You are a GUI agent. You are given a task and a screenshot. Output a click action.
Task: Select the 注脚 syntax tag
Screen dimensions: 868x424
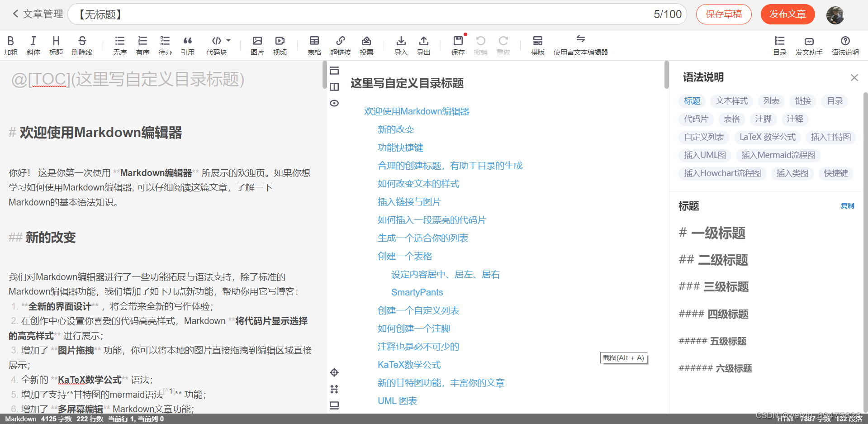point(763,119)
